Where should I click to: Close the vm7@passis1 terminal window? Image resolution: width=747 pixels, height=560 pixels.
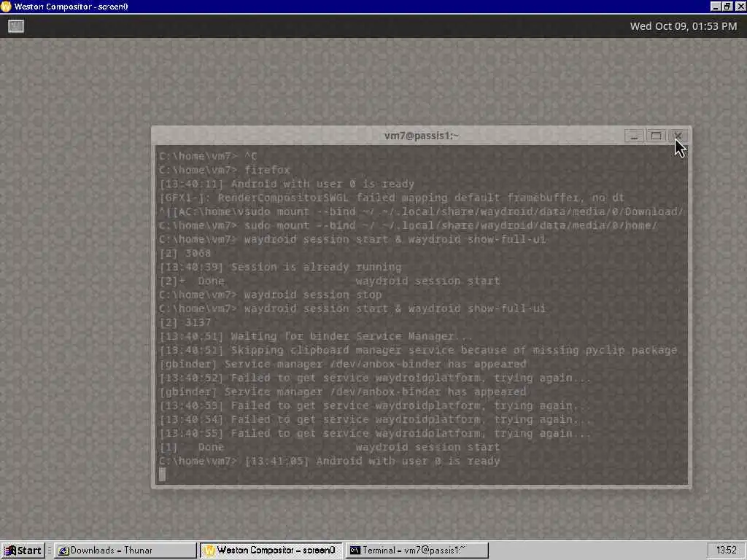click(x=678, y=136)
